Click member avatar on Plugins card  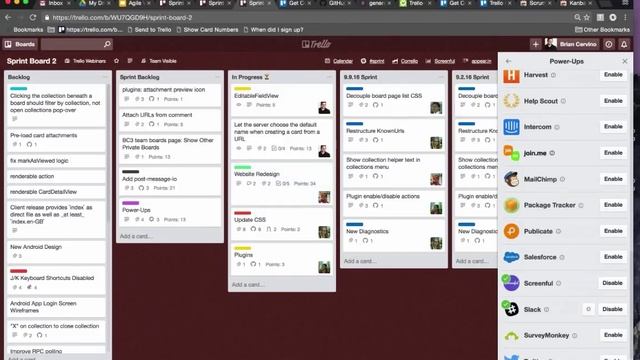[x=324, y=267]
